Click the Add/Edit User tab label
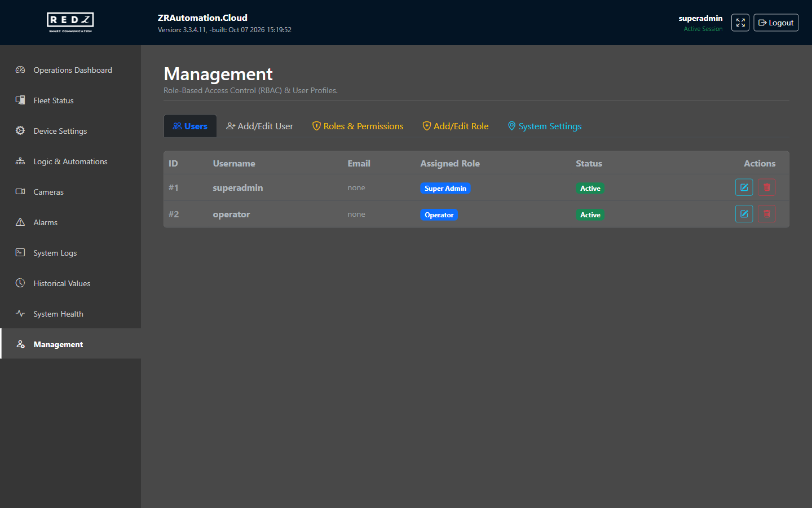Viewport: 812px width, 508px height. click(x=266, y=126)
